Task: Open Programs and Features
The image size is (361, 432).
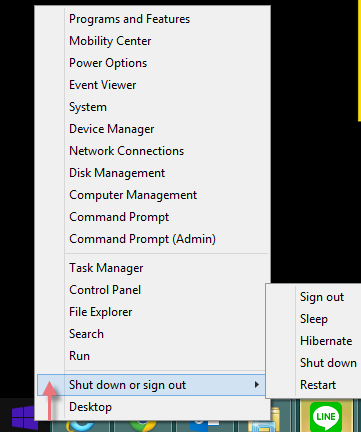Action: tap(129, 19)
